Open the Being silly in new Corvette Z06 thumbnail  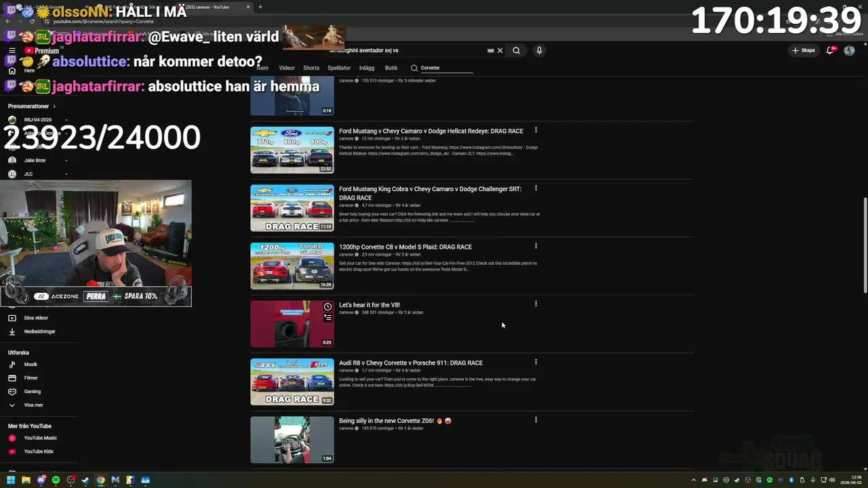pyautogui.click(x=292, y=440)
